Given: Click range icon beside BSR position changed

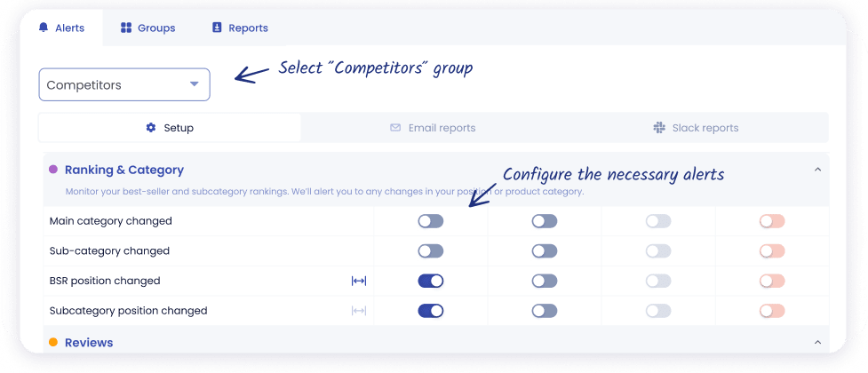Looking at the screenshot, I should pyautogui.click(x=359, y=281).
